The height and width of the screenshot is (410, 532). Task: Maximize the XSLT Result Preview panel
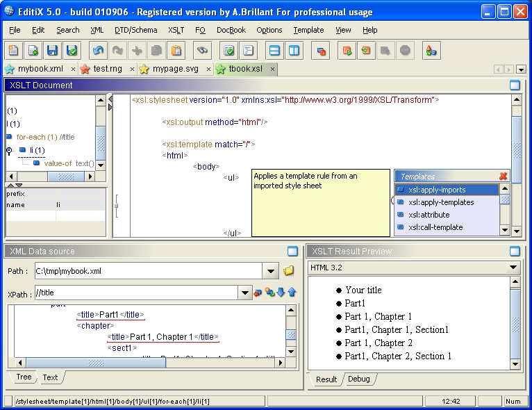click(x=515, y=251)
